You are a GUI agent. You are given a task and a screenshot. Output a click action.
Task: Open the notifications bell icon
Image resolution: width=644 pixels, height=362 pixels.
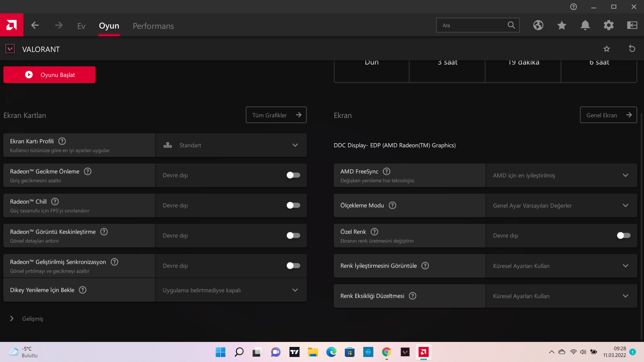click(585, 25)
